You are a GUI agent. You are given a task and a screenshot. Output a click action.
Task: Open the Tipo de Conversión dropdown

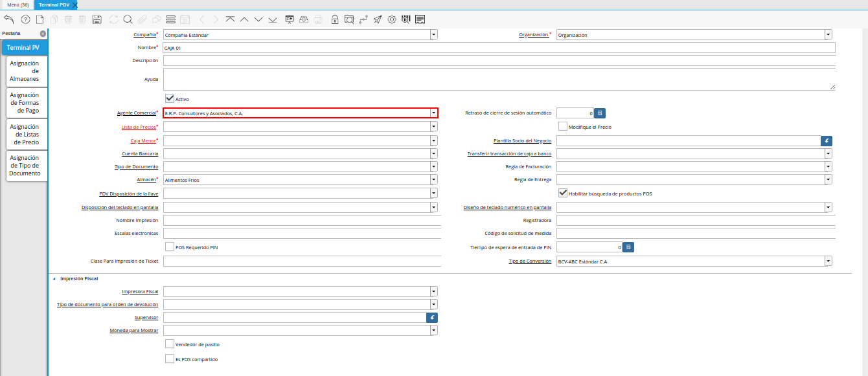(828, 261)
